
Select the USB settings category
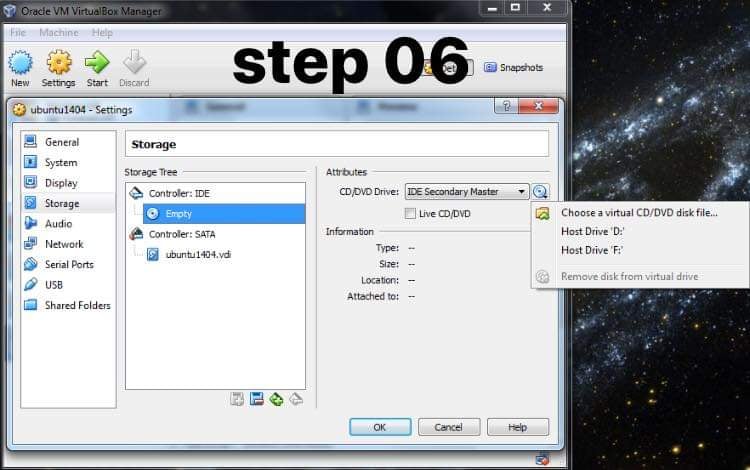coord(68,284)
